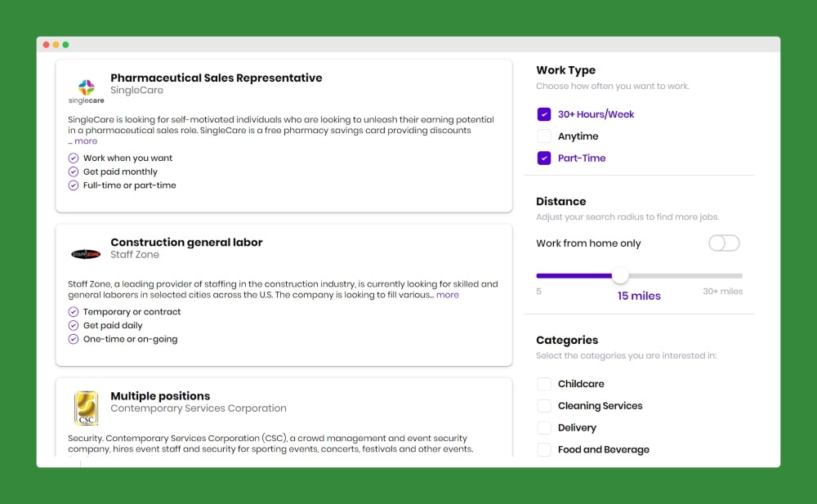Image resolution: width=817 pixels, height=504 pixels.
Task: Click the SingleCare company logo
Action: (x=86, y=90)
